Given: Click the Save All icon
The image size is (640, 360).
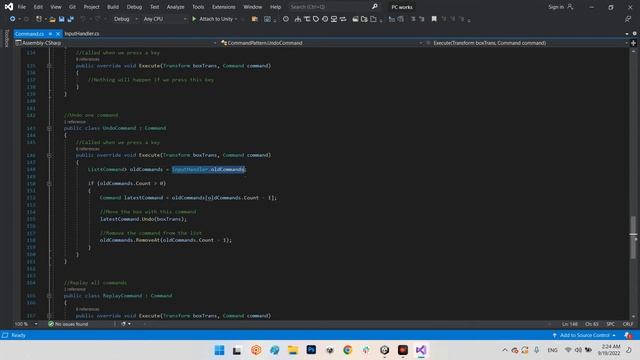Looking at the screenshot, I should click(x=71, y=19).
